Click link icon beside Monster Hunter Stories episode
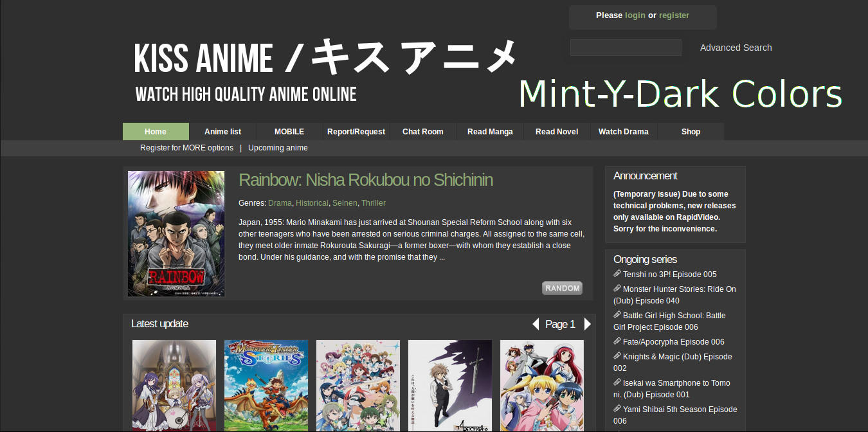The height and width of the screenshot is (432, 868). click(617, 289)
